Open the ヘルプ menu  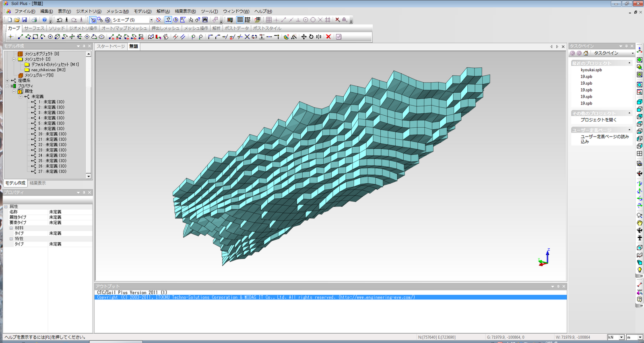point(263,11)
